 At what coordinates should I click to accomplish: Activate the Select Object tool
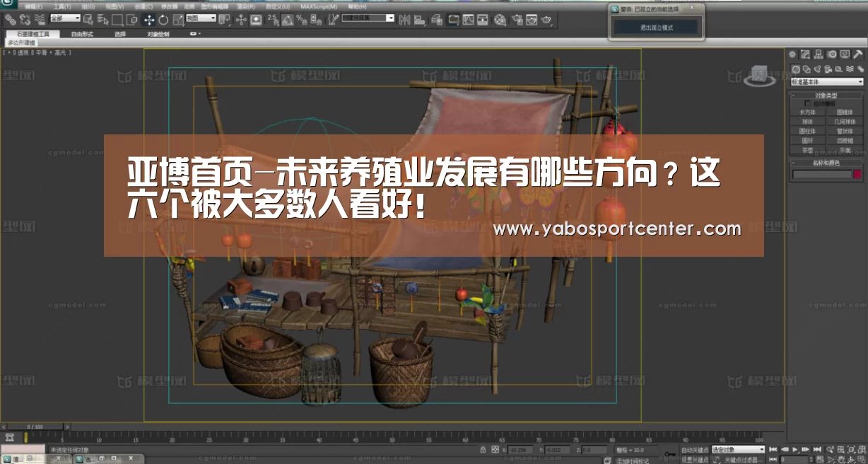point(88,19)
